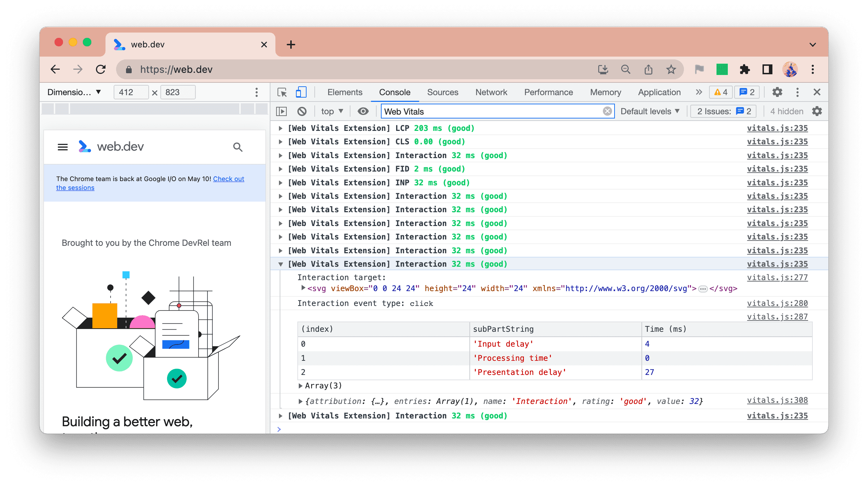Switch to the Console tab

point(393,91)
